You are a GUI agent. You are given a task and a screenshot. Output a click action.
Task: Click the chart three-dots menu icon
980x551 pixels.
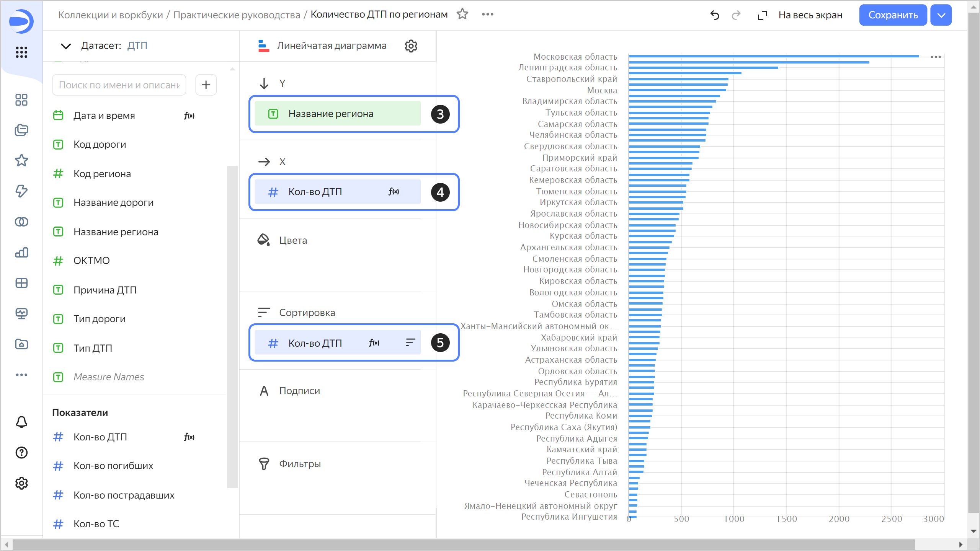936,57
